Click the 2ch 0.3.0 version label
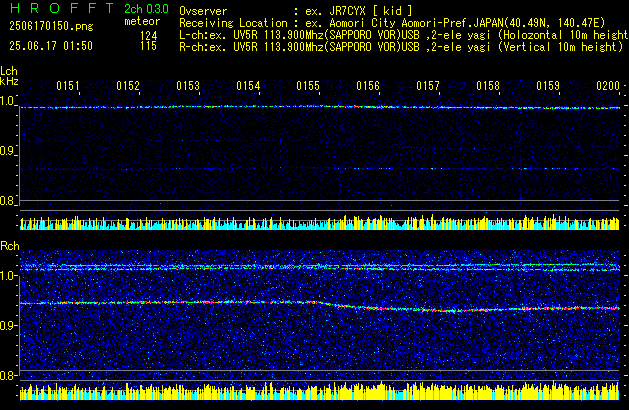 click(146, 8)
